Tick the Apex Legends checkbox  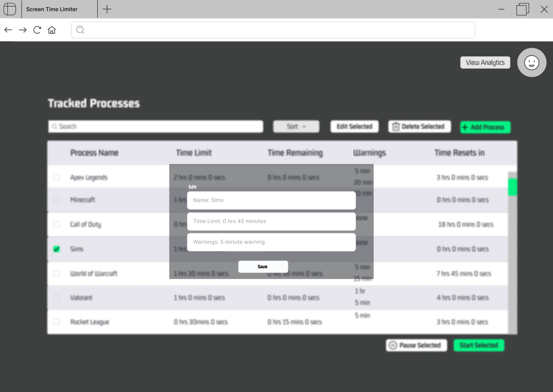coord(57,177)
